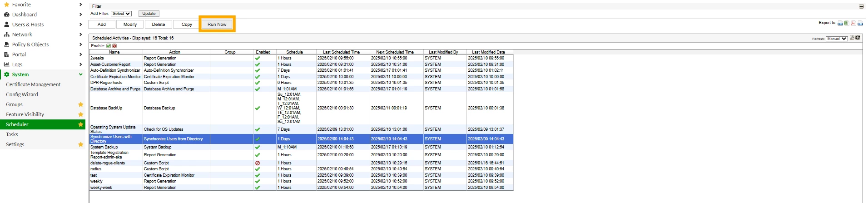The image size is (868, 203).
Task: Open the Add Filter Select dropdown
Action: (x=121, y=14)
